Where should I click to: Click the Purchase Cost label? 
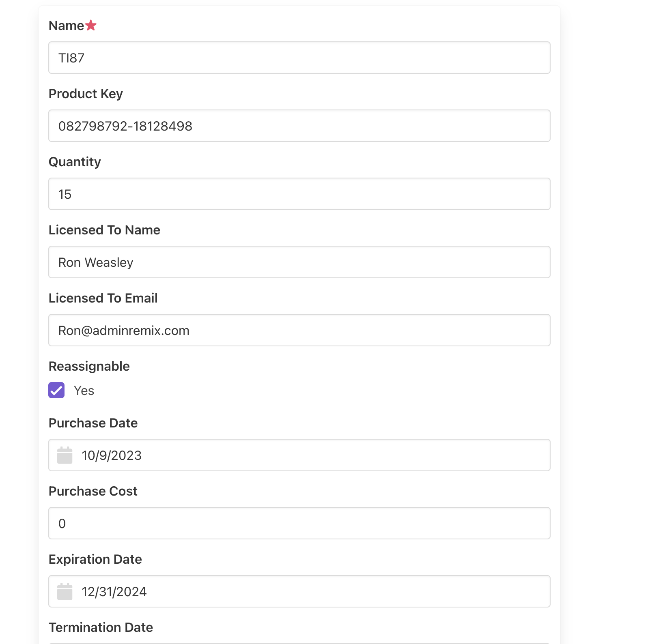click(93, 491)
